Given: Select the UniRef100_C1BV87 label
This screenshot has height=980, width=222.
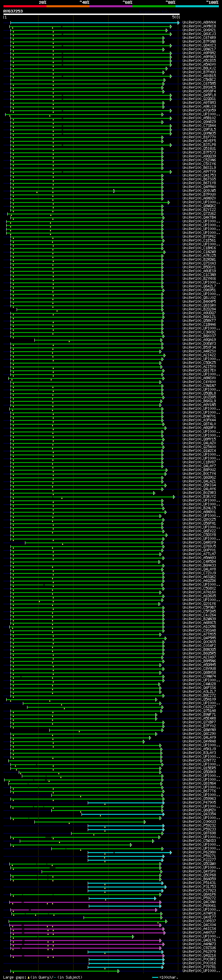Looking at the screenshot, I should coord(199,462).
